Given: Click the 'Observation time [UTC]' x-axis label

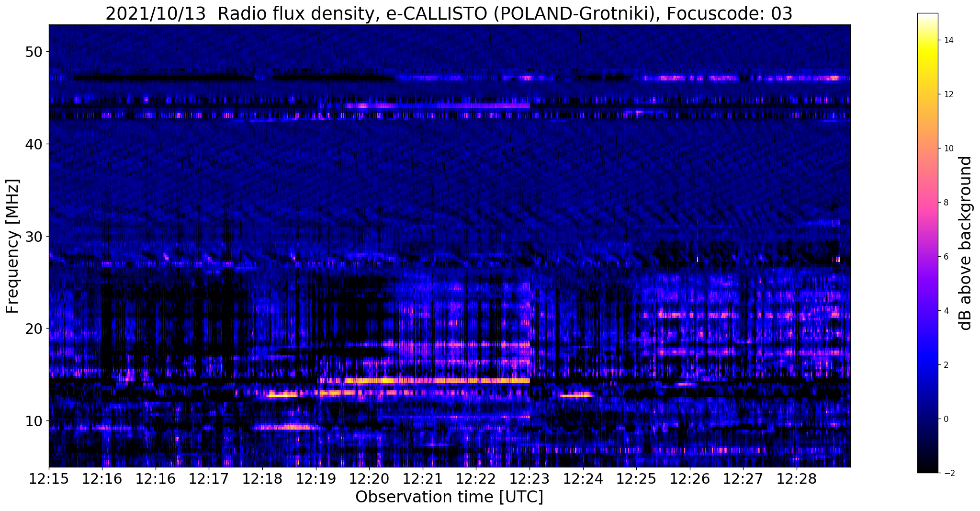Looking at the screenshot, I should pyautogui.click(x=449, y=497).
